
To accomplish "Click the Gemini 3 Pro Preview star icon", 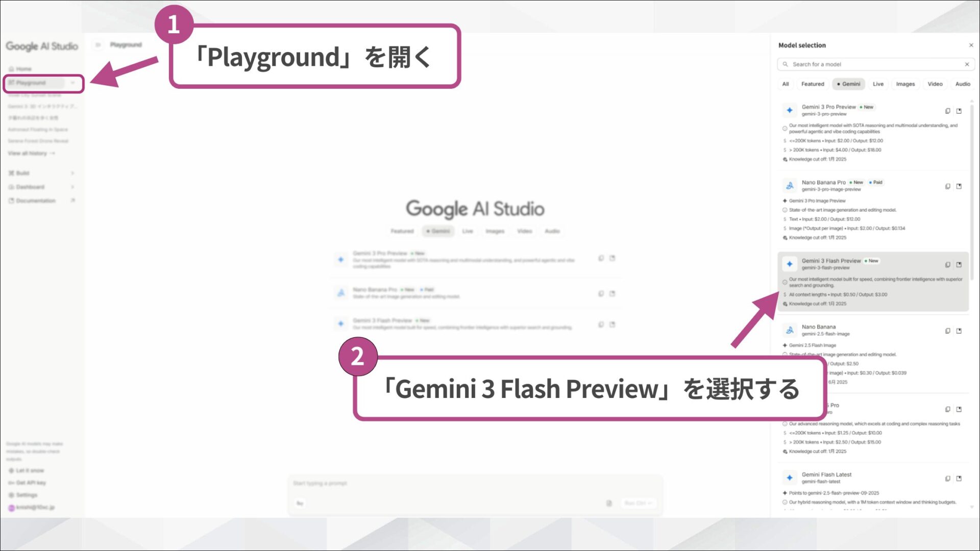I will pos(790,110).
